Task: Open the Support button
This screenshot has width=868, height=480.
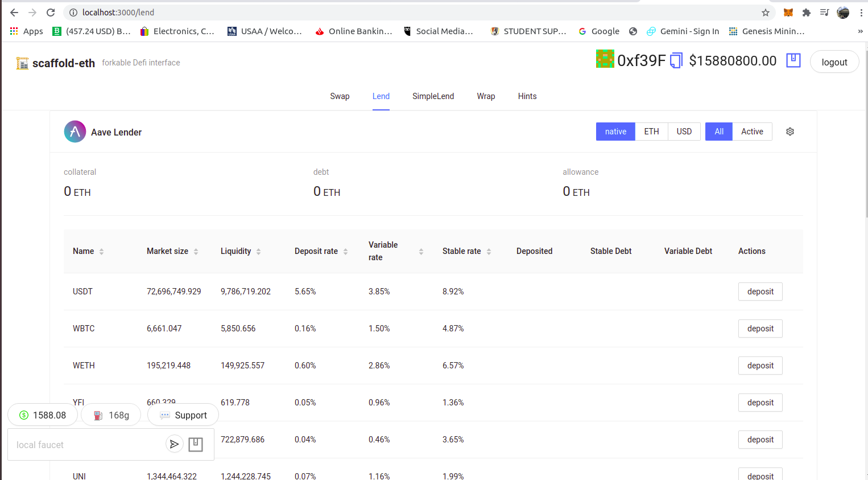Action: pos(183,415)
